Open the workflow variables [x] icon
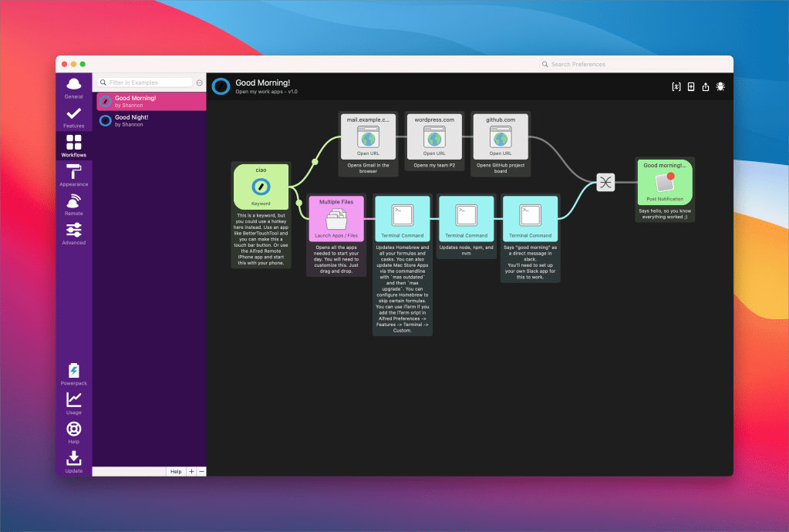Viewport: 789px width, 532px height. (x=676, y=87)
